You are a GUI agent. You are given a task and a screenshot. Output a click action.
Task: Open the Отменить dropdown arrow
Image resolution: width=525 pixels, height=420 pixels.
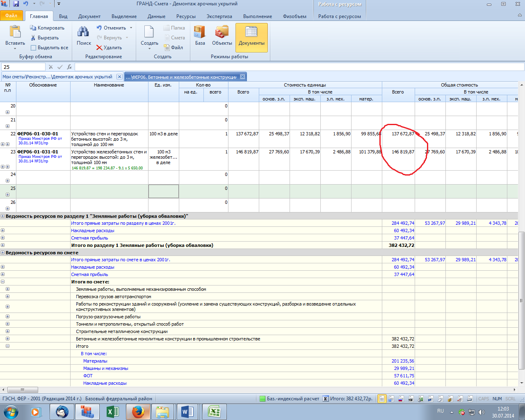click(x=131, y=28)
